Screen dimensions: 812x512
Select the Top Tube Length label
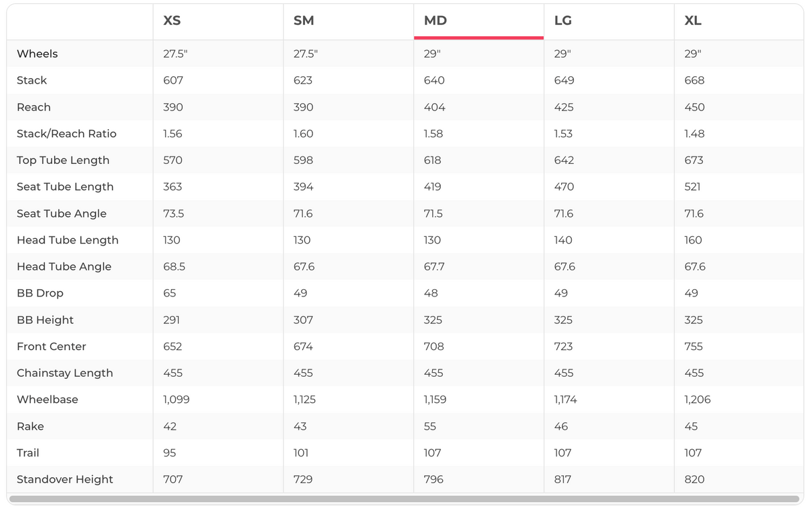pos(63,160)
